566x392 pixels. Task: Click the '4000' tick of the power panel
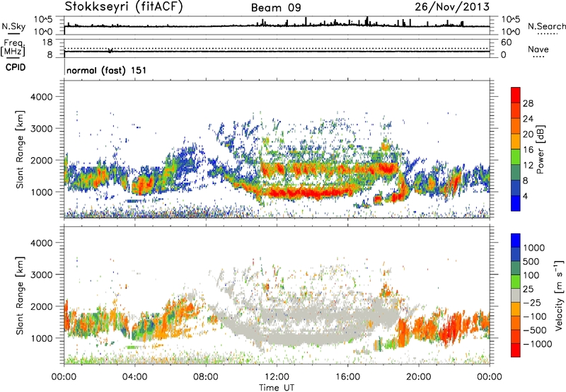[41, 97]
